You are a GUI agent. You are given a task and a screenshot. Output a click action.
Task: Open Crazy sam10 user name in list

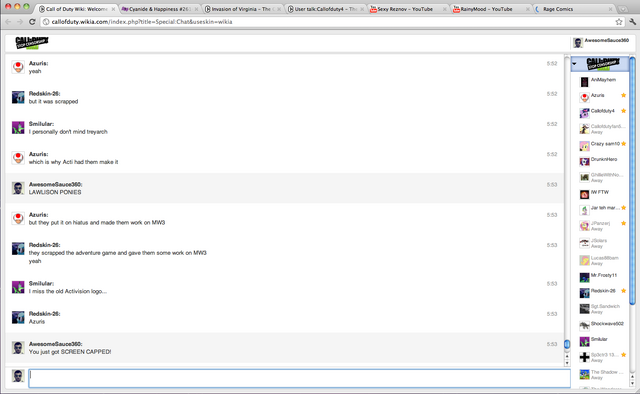[x=605, y=144]
